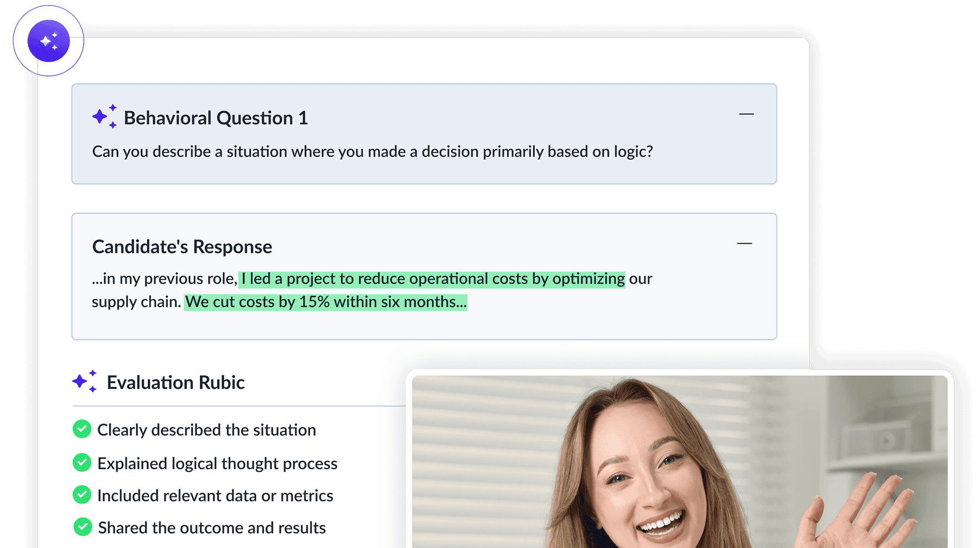Click the question text about decision based on logic
This screenshot has height=548, width=980.
click(372, 151)
